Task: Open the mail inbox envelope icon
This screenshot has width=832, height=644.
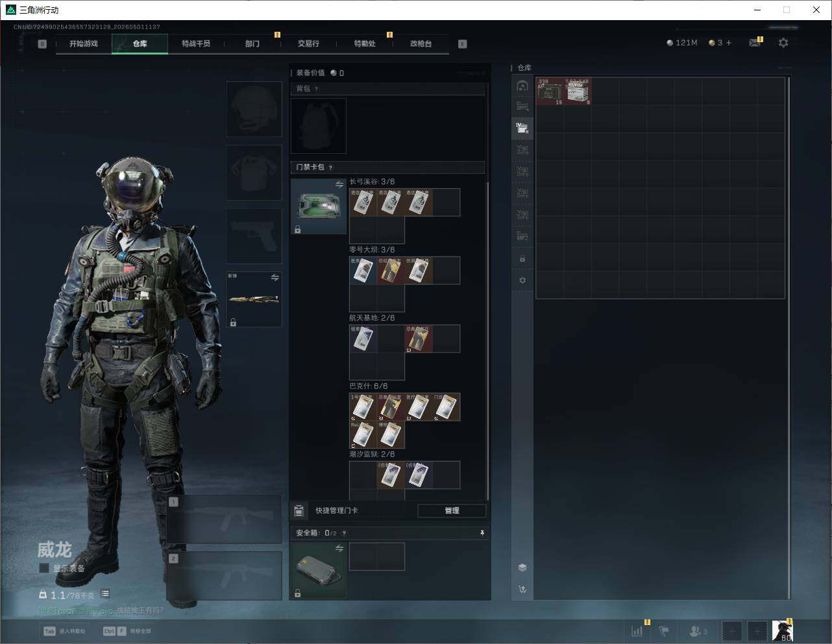Action: (x=755, y=43)
